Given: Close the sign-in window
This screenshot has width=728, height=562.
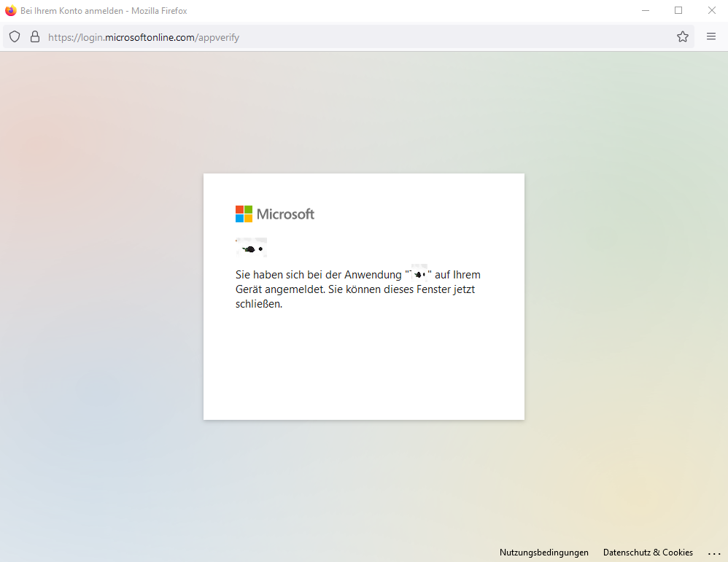Looking at the screenshot, I should click(711, 10).
